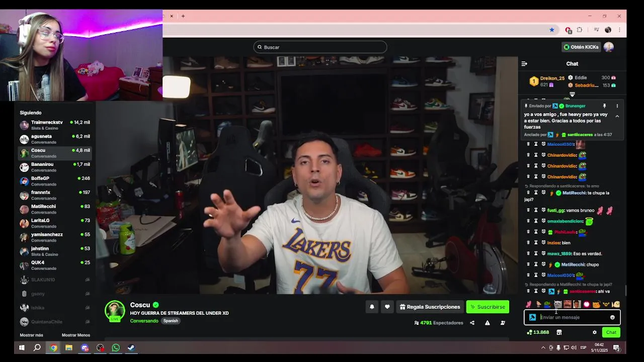This screenshot has height=362, width=644.
Task: Open pinned message options three-dot menu
Action: coord(617,106)
